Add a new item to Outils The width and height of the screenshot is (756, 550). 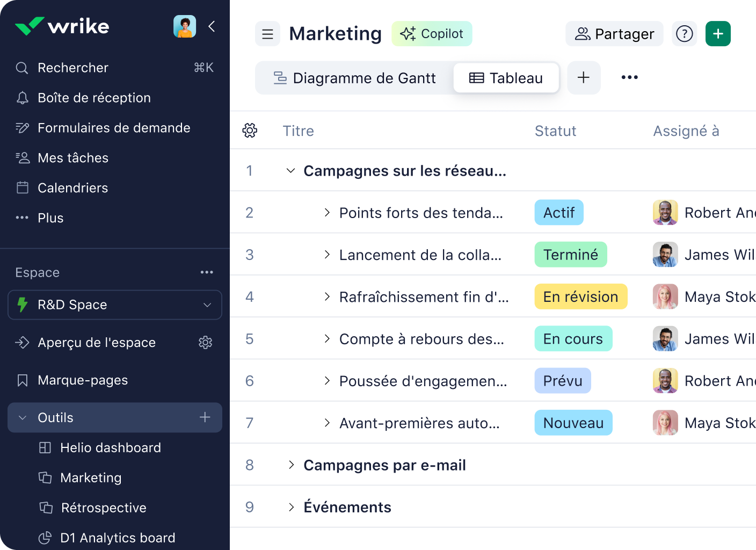[205, 417]
